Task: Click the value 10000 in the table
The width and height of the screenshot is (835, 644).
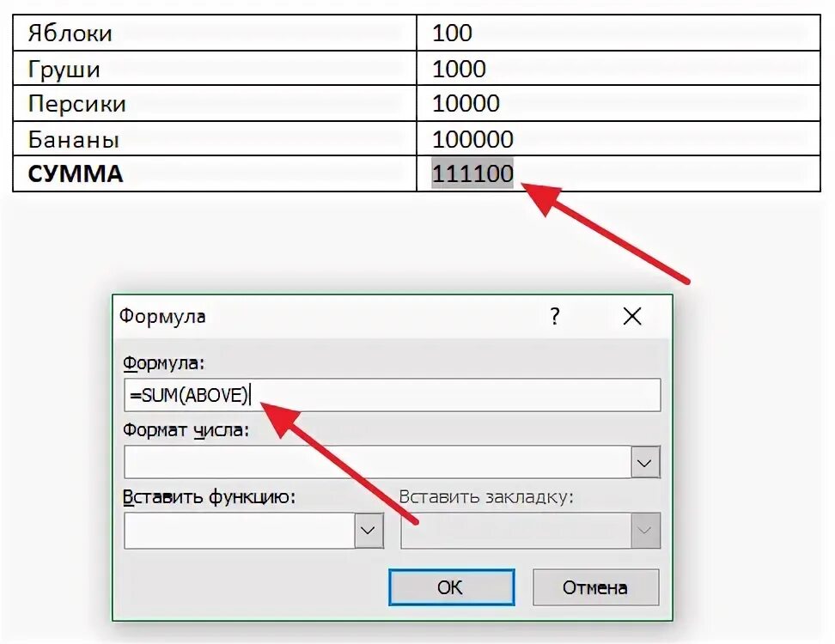Action: click(x=466, y=103)
